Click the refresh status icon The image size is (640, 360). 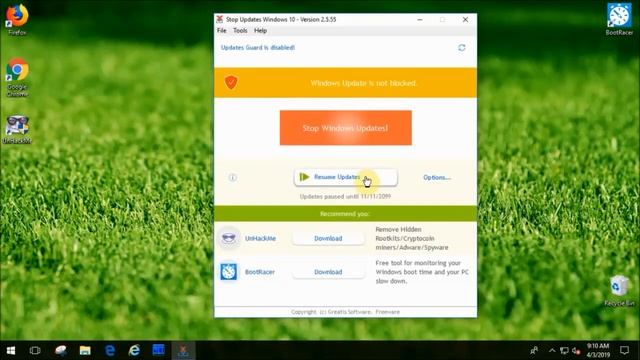click(462, 48)
